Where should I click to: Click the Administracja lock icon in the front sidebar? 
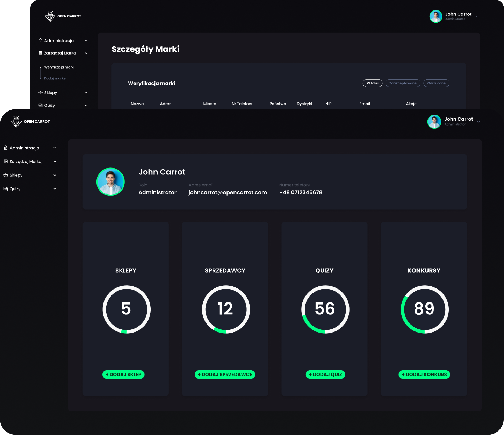pos(6,148)
